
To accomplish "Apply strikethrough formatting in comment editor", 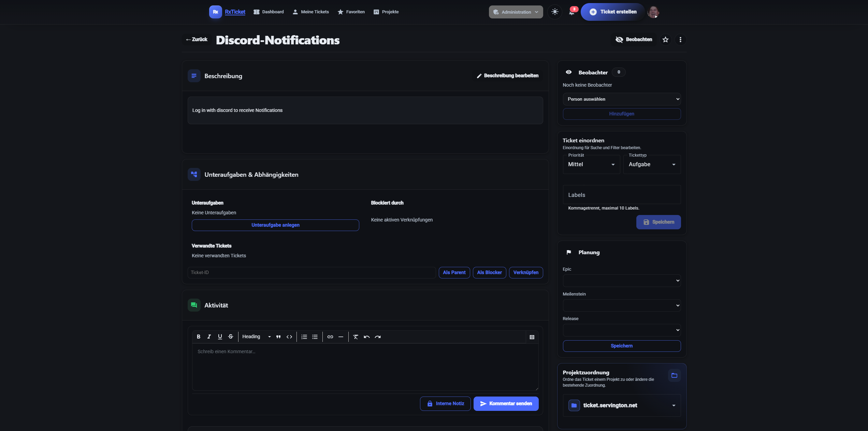I will [x=231, y=337].
